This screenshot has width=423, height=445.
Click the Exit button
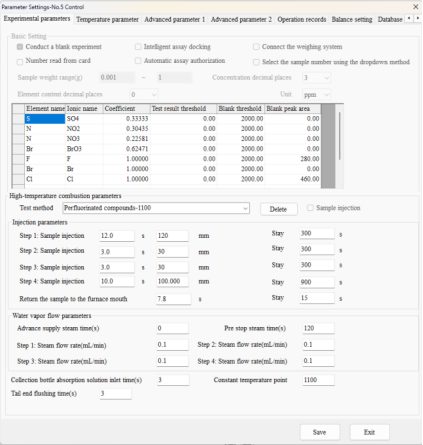coord(369,432)
